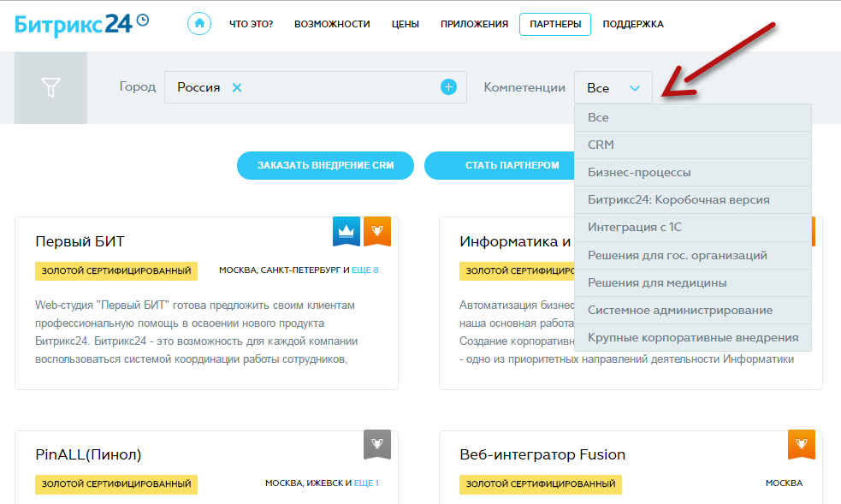Click the funnel filter icon
The width and height of the screenshot is (841, 504).
pyautogui.click(x=51, y=87)
